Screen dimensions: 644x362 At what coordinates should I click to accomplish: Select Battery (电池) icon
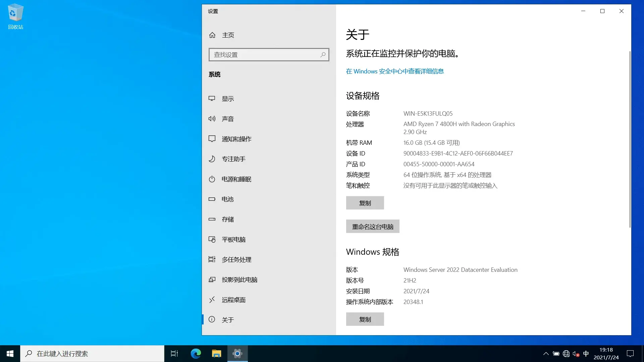(212, 199)
